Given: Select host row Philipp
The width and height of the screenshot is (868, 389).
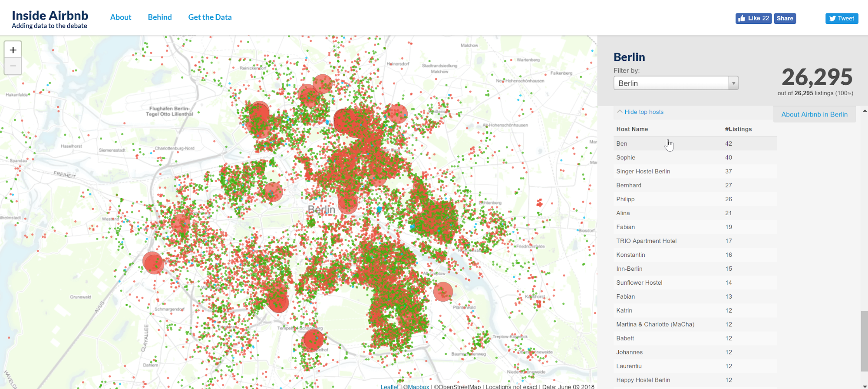Looking at the screenshot, I should tap(695, 199).
